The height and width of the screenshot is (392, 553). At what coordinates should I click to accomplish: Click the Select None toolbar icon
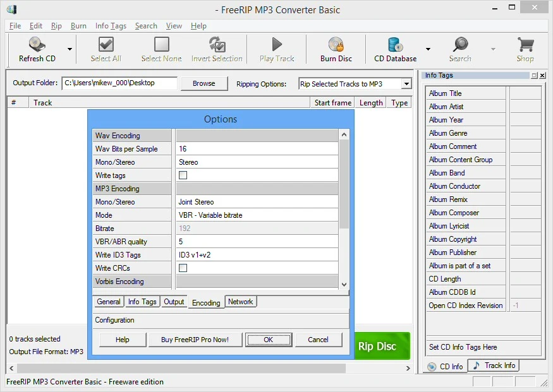[162, 44]
